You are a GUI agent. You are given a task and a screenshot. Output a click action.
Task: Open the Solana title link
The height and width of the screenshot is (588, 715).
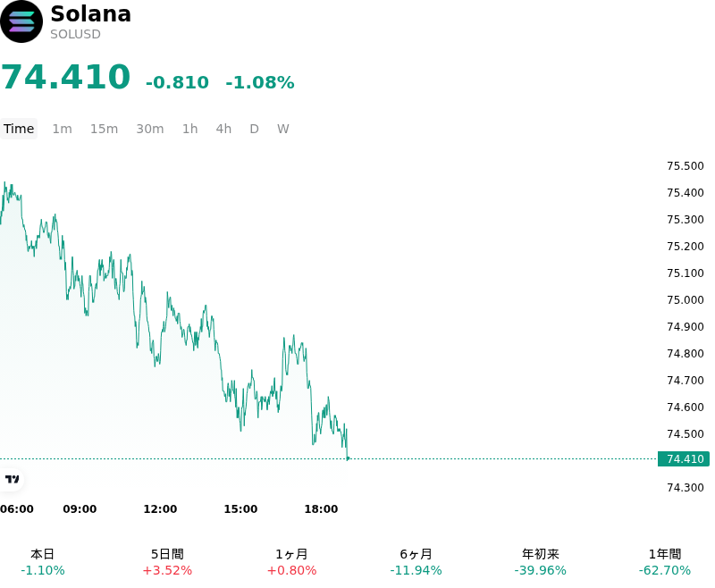click(91, 13)
